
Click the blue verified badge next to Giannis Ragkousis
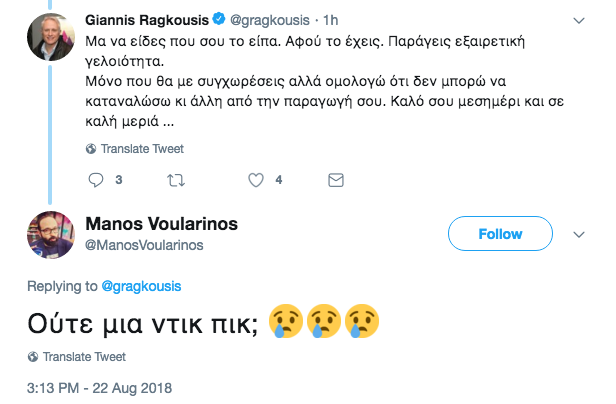pos(219,18)
